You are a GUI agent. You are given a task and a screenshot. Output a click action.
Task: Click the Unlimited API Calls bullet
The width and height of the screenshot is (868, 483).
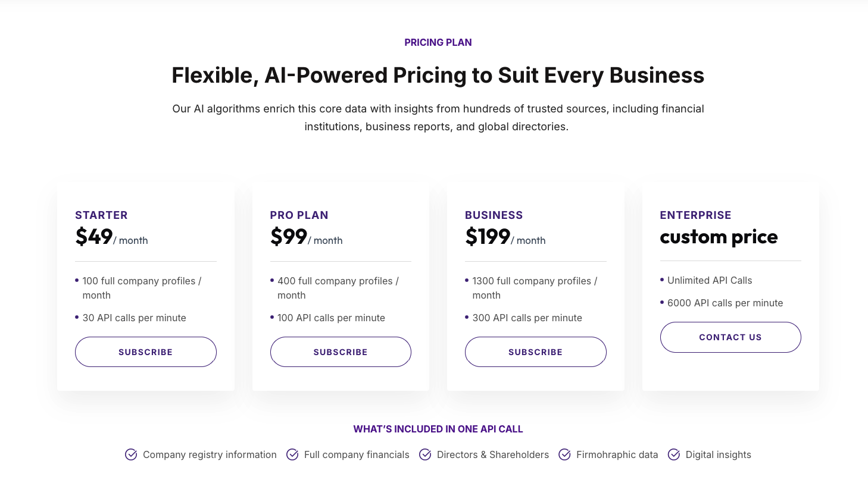click(x=710, y=281)
